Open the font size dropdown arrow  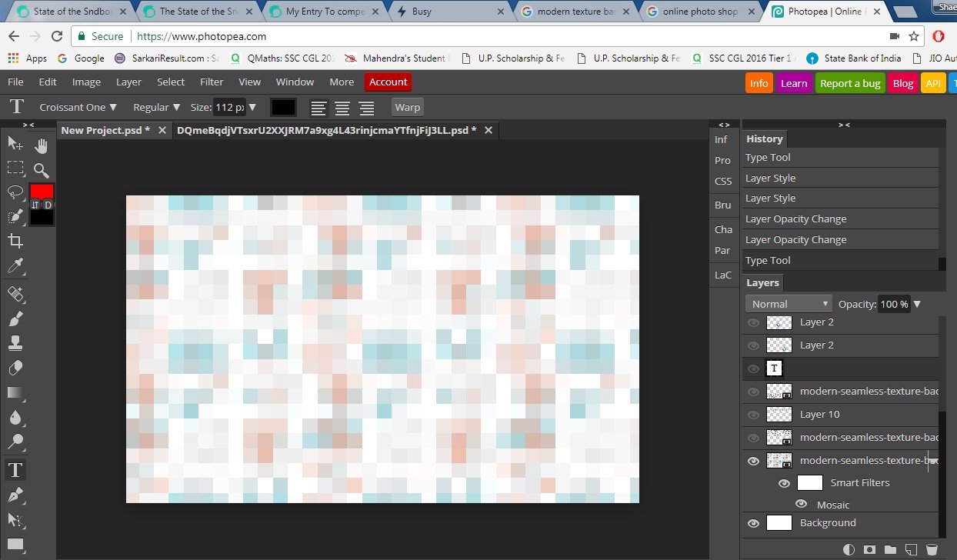click(x=252, y=107)
